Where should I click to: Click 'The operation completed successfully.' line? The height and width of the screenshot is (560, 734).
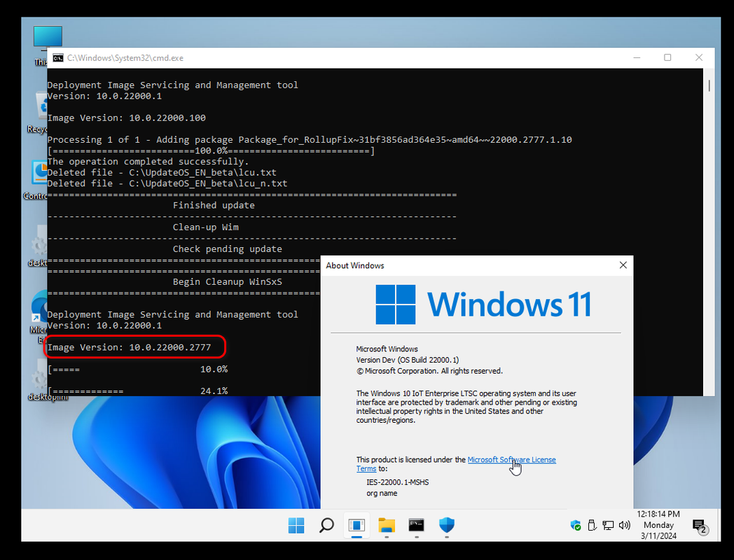pyautogui.click(x=148, y=162)
